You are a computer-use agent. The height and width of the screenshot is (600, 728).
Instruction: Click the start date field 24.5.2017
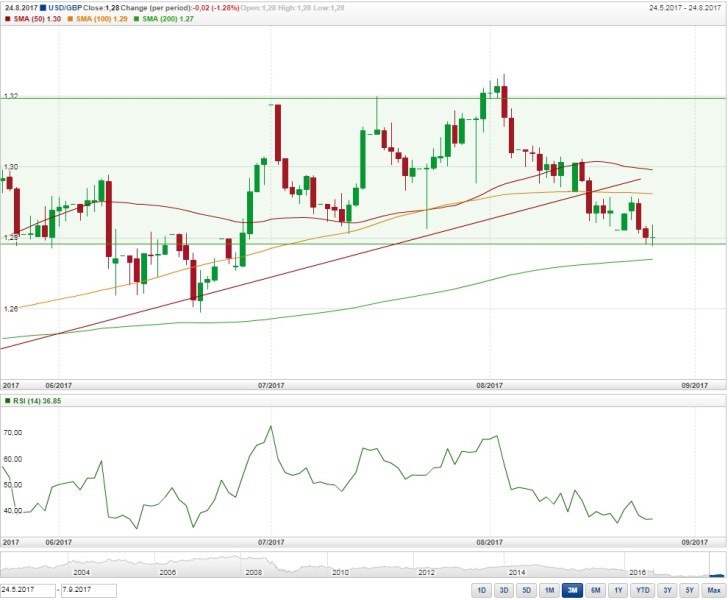(x=28, y=590)
